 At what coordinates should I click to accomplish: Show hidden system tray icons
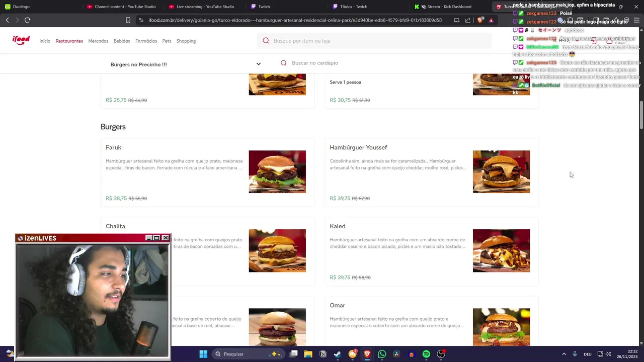point(563,354)
